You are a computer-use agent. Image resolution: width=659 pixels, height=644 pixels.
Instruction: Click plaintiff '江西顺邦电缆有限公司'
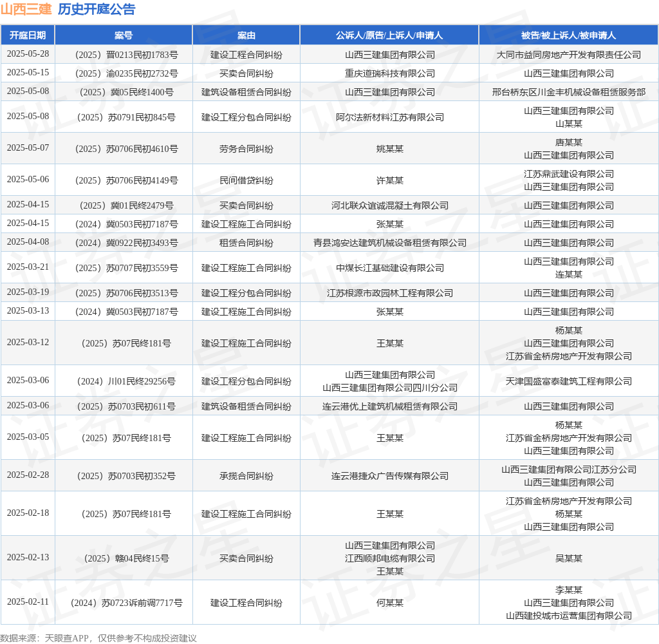[389, 558]
